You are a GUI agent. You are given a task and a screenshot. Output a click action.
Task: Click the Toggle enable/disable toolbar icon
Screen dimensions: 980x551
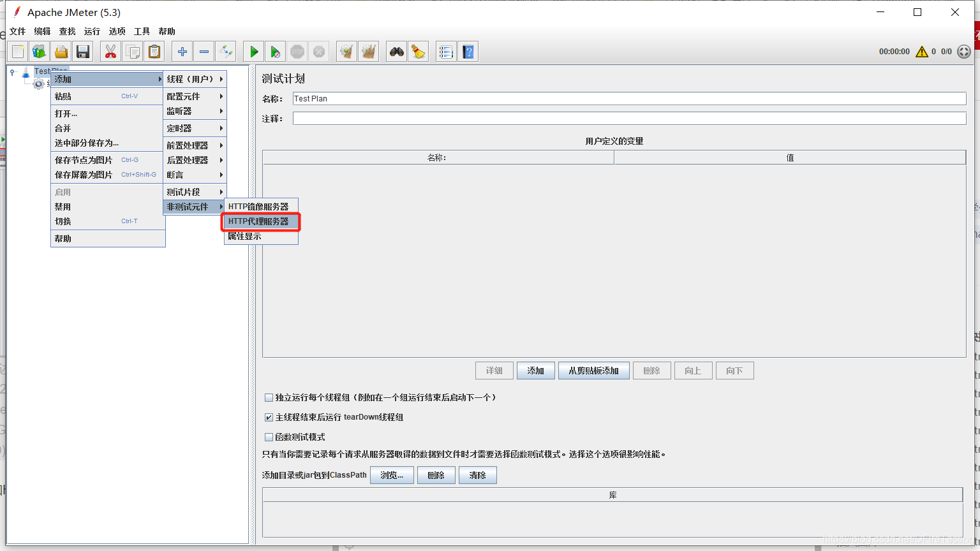226,52
